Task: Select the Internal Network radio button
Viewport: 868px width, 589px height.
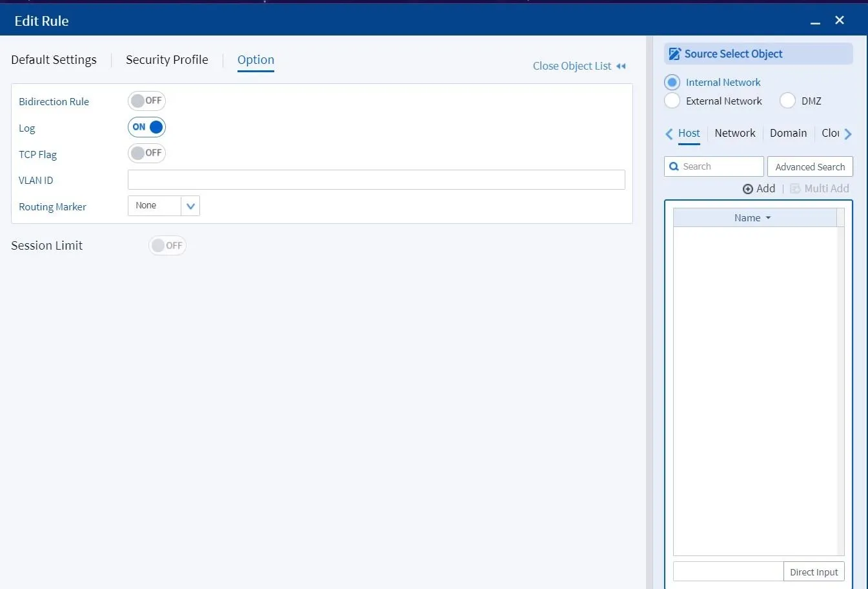Action: (672, 83)
